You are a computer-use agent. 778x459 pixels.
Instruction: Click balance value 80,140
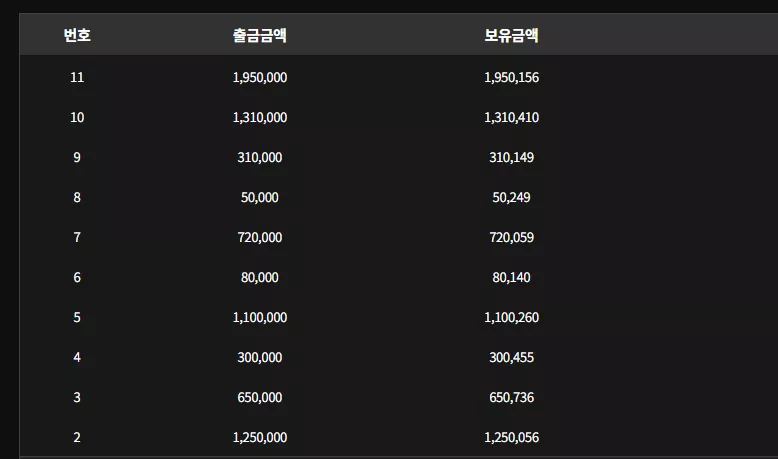pos(511,277)
